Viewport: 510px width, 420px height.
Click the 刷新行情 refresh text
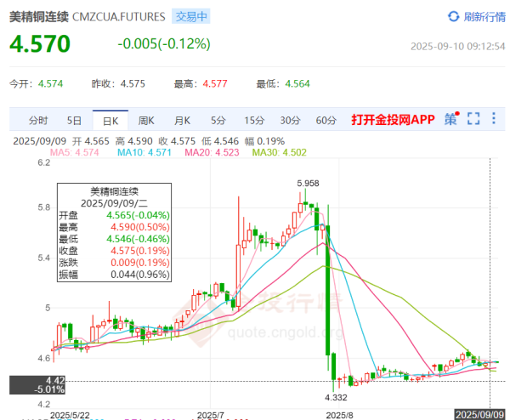tap(484, 16)
